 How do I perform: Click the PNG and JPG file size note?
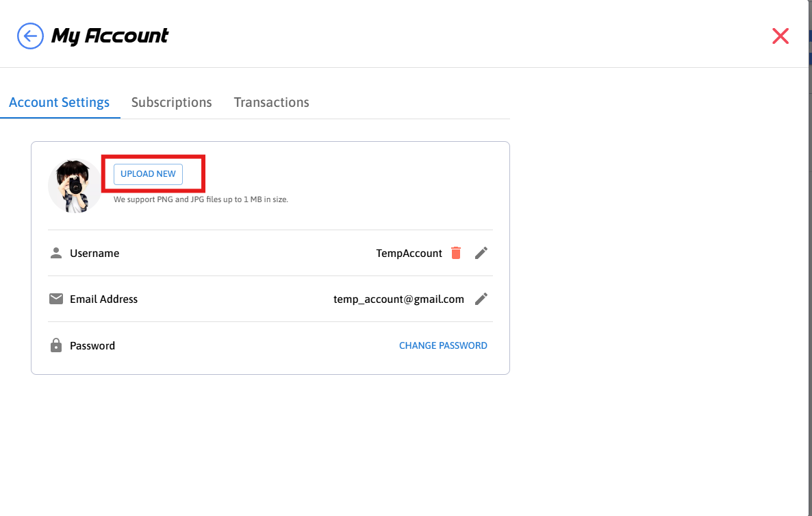tap(201, 199)
